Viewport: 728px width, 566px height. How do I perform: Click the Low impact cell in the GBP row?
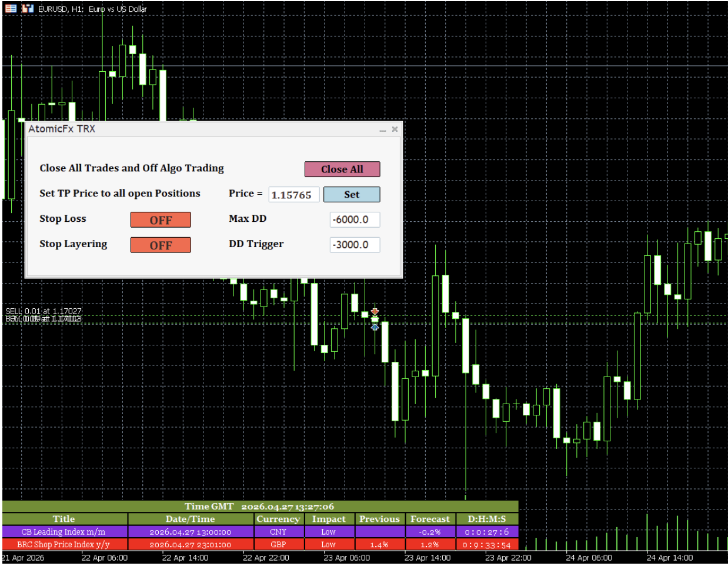[329, 545]
